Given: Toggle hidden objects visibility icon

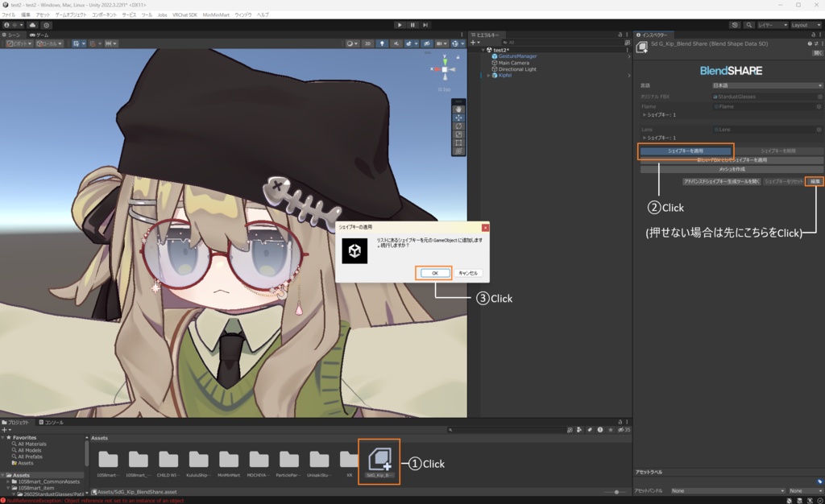Looking at the screenshot, I should 427,43.
